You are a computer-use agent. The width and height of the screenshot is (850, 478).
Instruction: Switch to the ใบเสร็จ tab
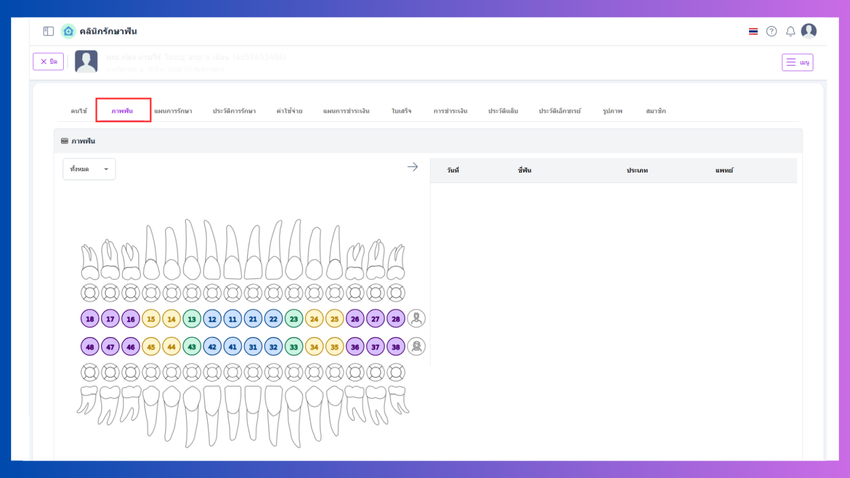[x=402, y=111]
